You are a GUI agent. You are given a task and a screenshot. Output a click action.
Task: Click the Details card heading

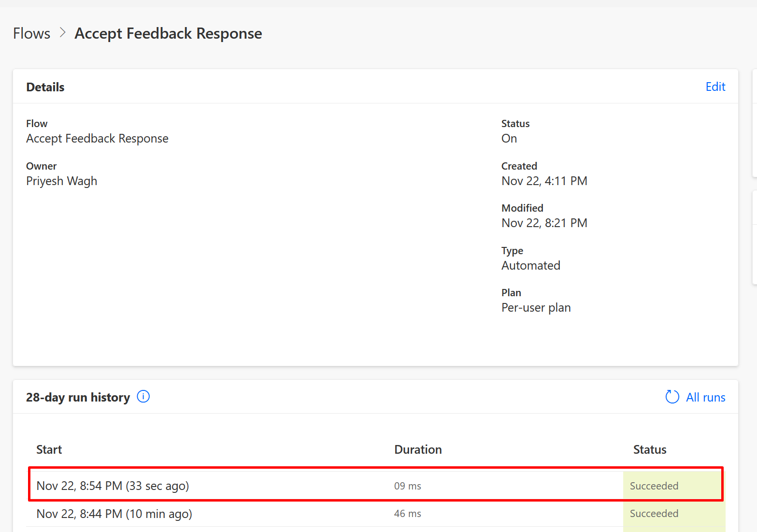(x=45, y=87)
